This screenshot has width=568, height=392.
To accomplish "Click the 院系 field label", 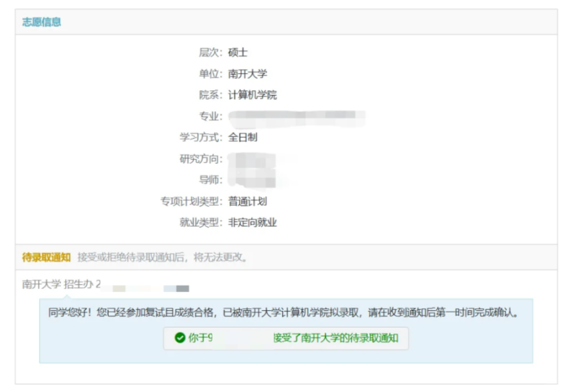I will pyautogui.click(x=211, y=95).
